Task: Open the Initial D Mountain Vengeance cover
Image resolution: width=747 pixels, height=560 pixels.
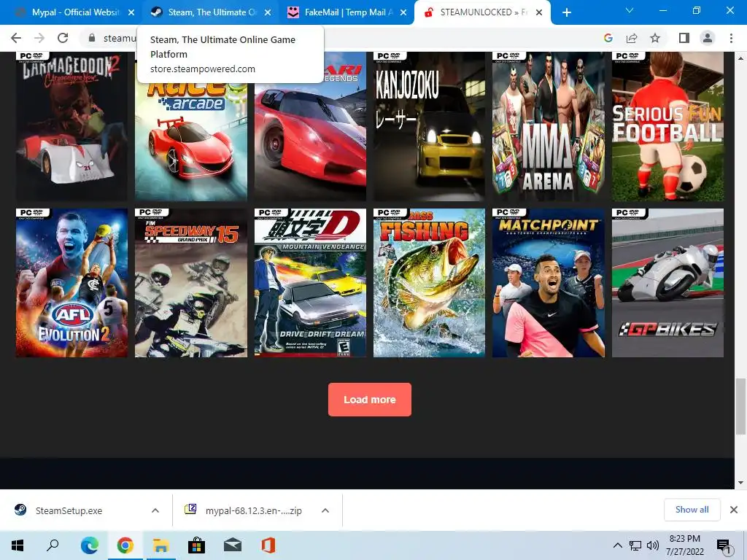Action: tap(310, 283)
